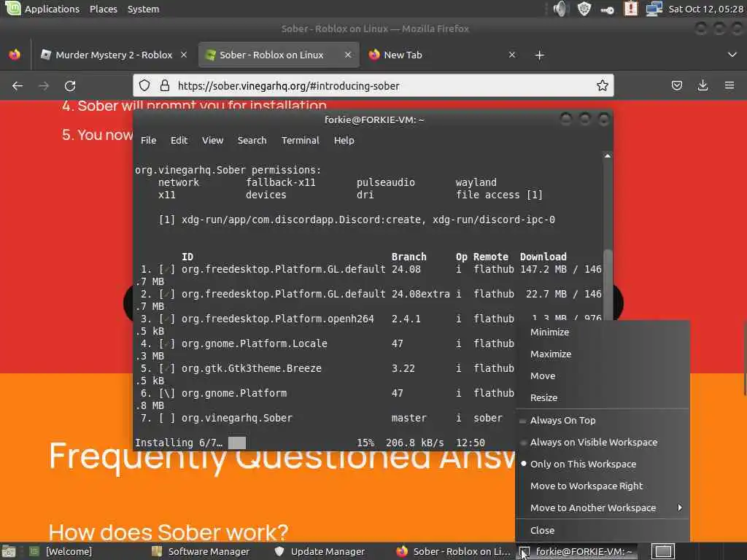Screen dimensions: 747x560
Task: Open the Firefox hamburger application menu
Action: [729, 86]
